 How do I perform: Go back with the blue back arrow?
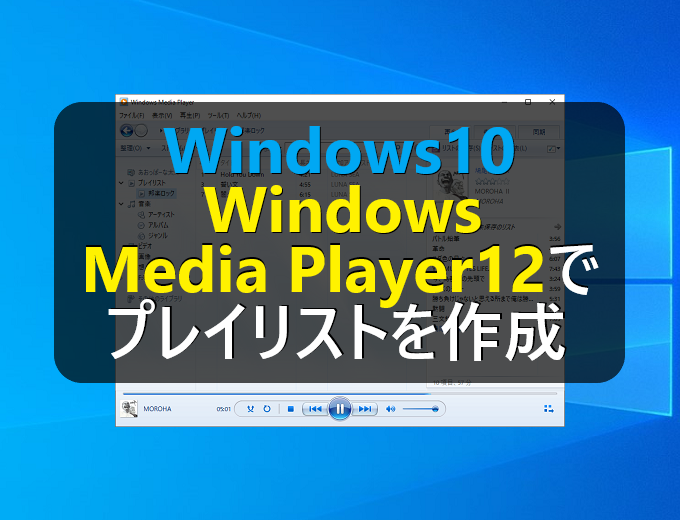127,131
